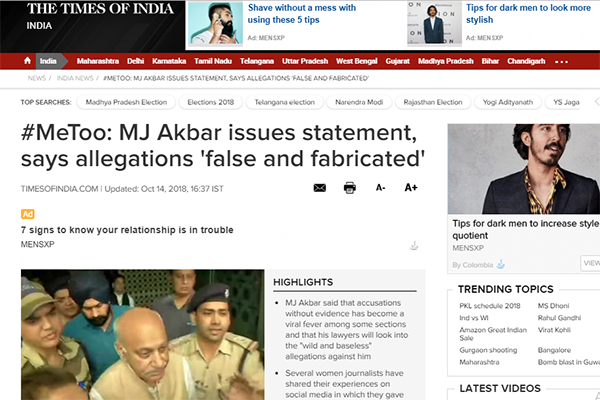The height and width of the screenshot is (400, 600).
Task: Click the MJ Akbar article photo
Action: click(x=142, y=335)
